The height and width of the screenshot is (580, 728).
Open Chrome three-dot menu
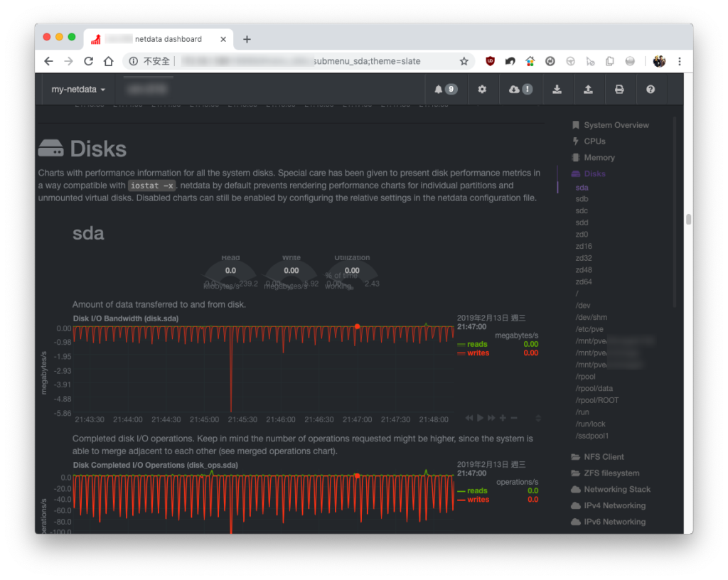point(679,61)
